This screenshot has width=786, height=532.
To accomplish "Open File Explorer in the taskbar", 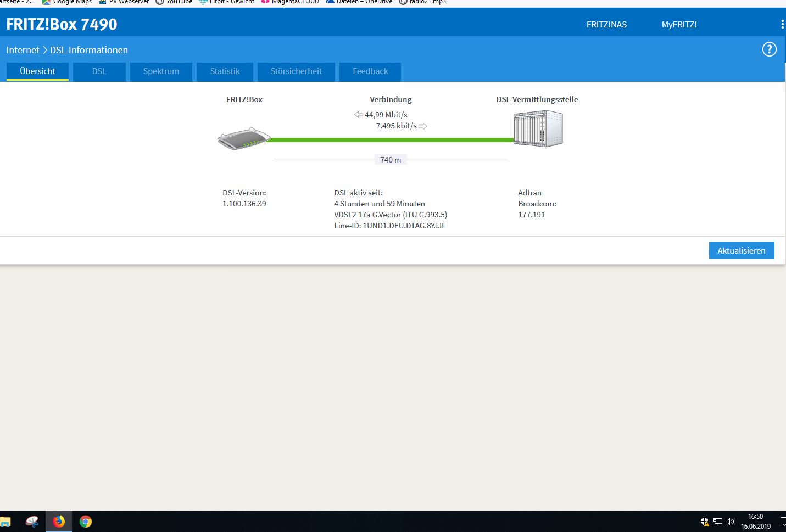I will (x=5, y=521).
